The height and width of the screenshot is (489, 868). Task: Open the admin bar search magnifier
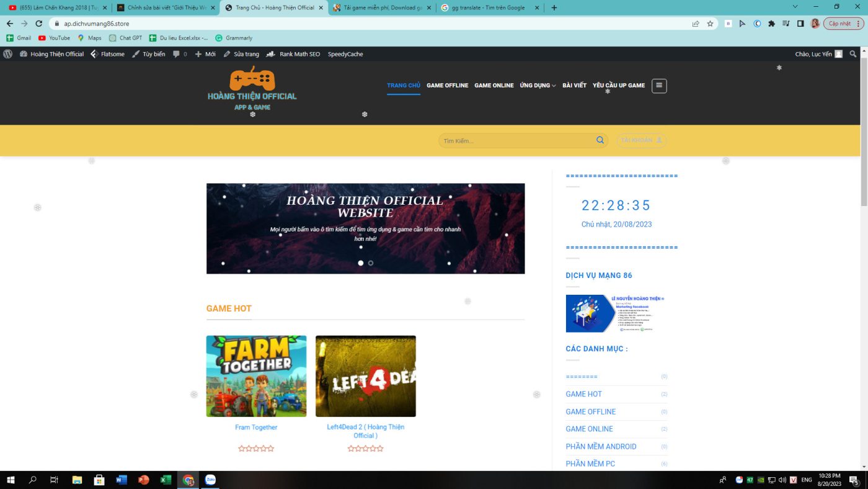pos(854,54)
